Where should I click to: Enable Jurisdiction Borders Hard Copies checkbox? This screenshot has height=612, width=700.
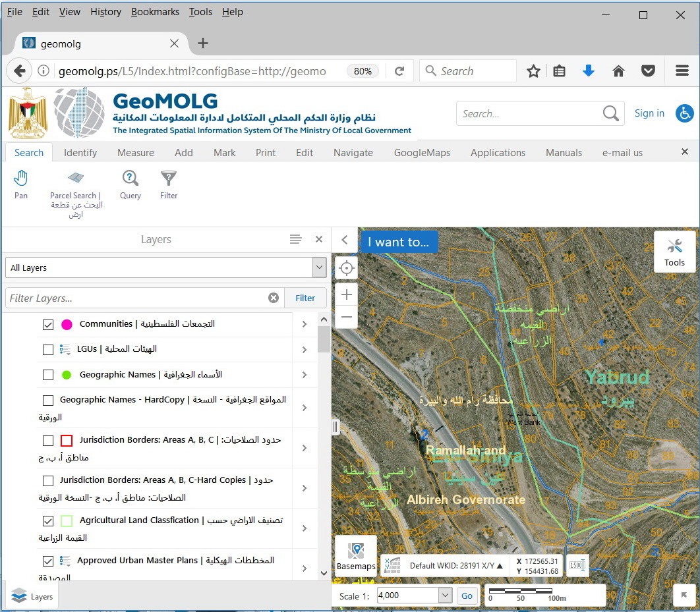[47, 480]
